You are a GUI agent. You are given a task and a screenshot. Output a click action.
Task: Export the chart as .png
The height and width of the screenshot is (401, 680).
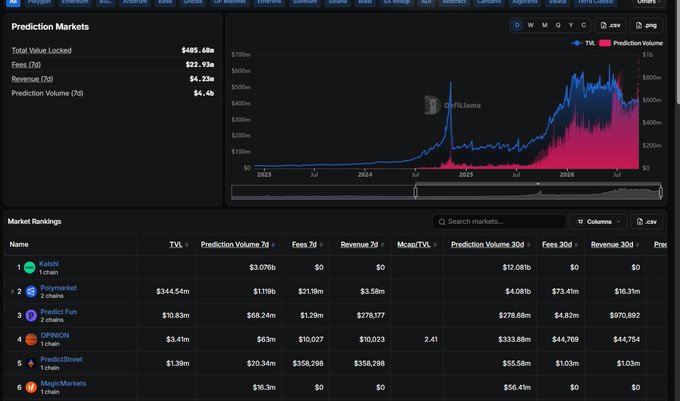coord(646,25)
